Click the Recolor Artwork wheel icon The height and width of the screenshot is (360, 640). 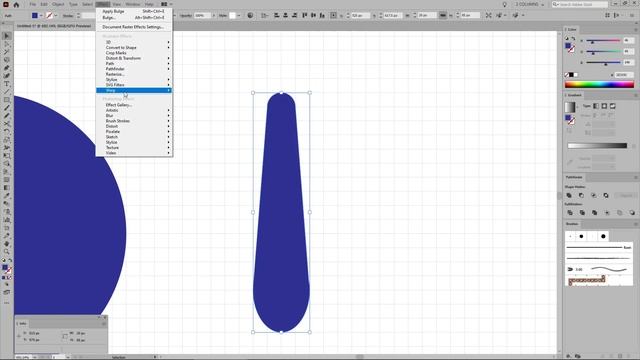click(x=250, y=16)
